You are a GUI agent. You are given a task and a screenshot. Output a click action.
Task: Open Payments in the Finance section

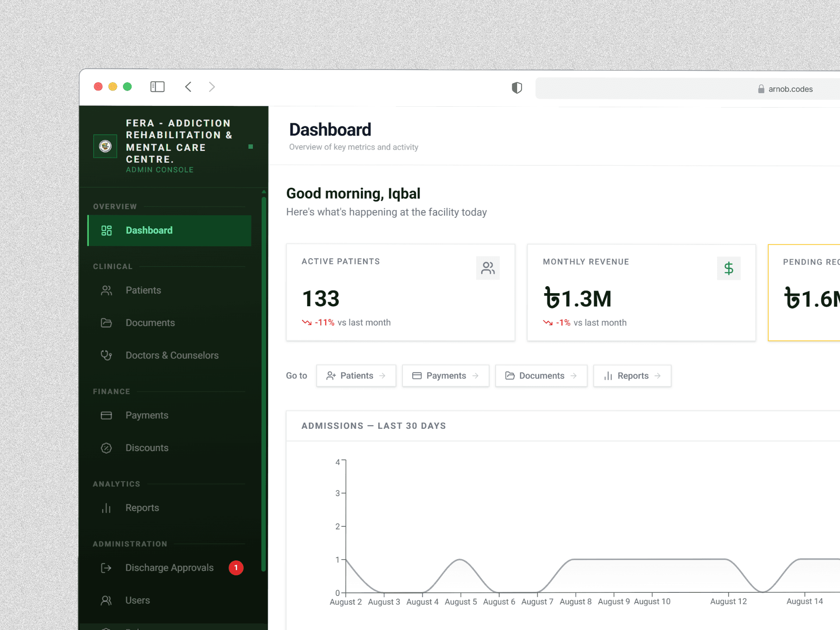coord(169,415)
